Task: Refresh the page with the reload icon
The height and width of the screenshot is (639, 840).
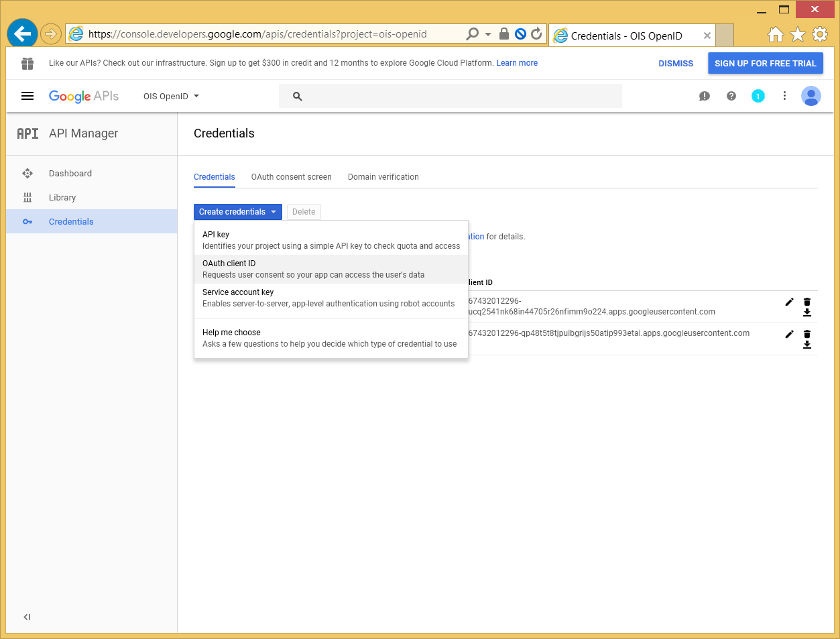Action: tap(536, 34)
